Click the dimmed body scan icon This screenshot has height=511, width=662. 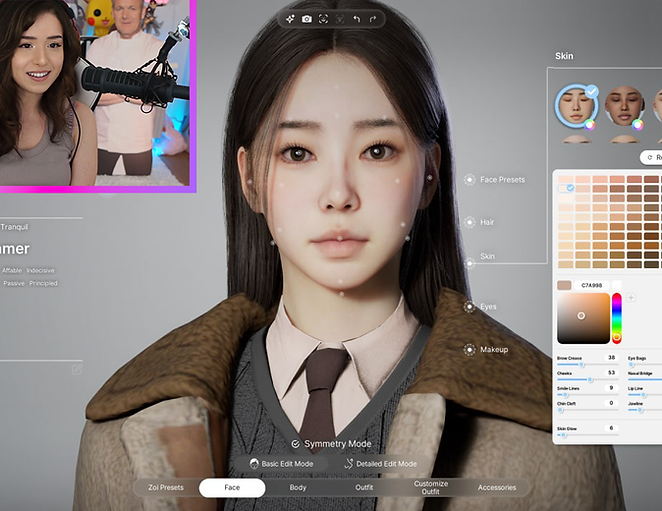coord(340,19)
